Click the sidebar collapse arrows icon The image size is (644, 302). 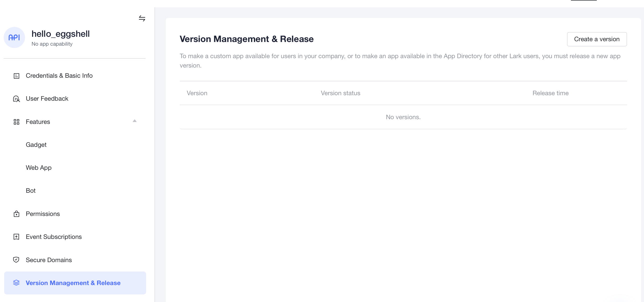click(x=142, y=18)
